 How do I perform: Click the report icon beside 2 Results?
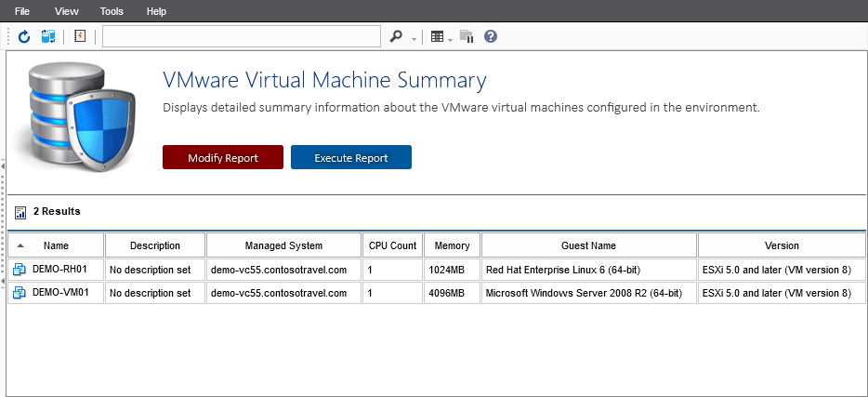tap(20, 212)
